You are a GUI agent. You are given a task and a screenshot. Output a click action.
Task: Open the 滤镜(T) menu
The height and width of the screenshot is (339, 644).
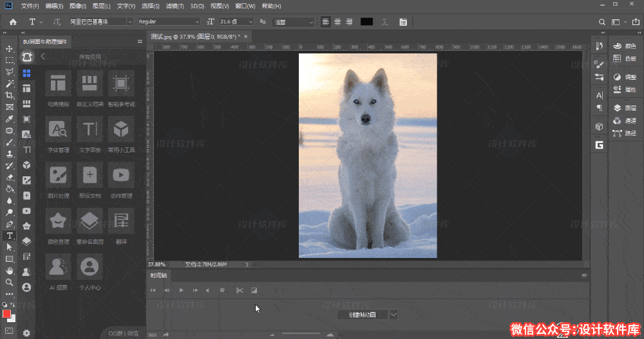[x=174, y=6]
